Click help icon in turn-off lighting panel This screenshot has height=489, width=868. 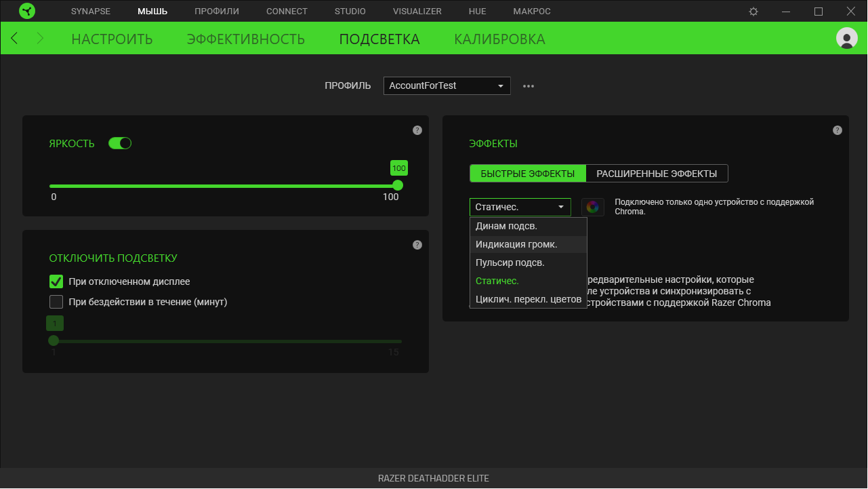417,245
